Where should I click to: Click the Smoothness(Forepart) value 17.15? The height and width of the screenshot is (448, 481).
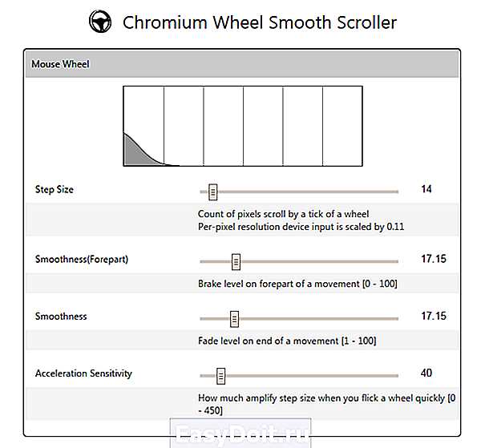coord(434,259)
